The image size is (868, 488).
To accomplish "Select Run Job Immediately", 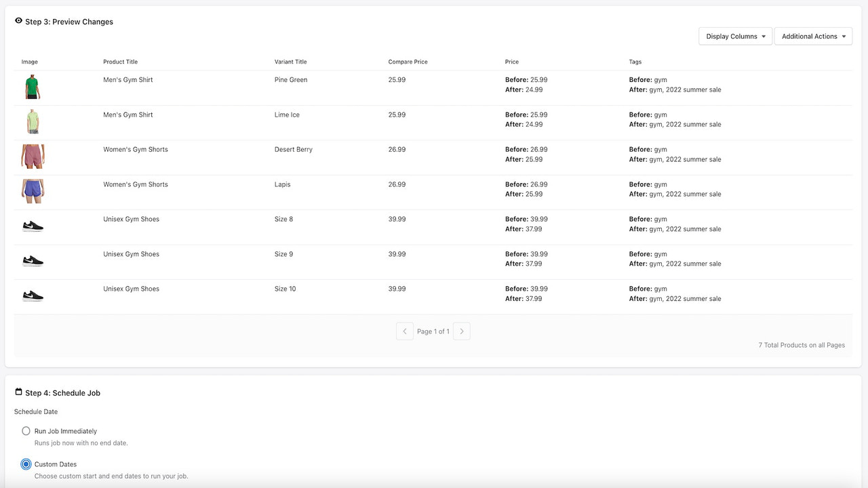I will (26, 430).
